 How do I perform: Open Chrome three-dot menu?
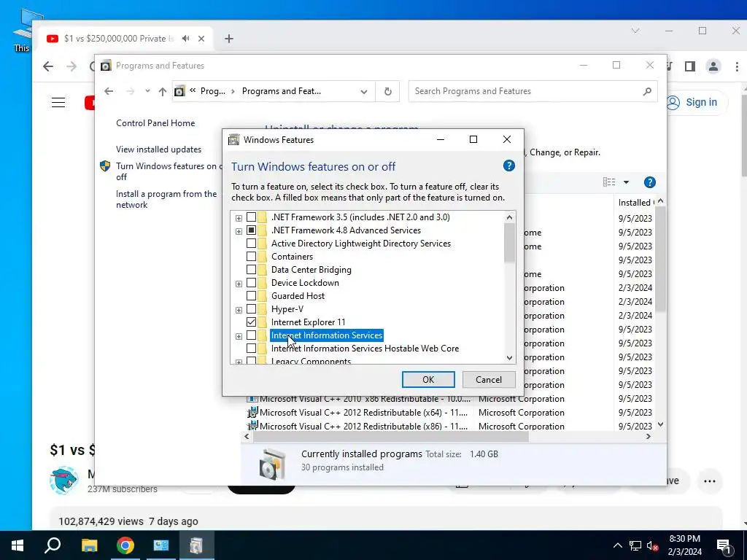click(737, 66)
